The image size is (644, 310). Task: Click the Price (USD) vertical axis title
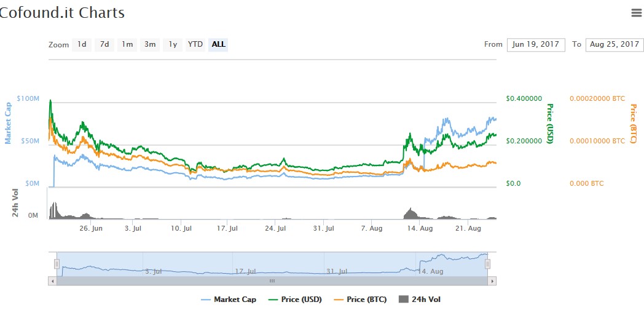tap(550, 124)
